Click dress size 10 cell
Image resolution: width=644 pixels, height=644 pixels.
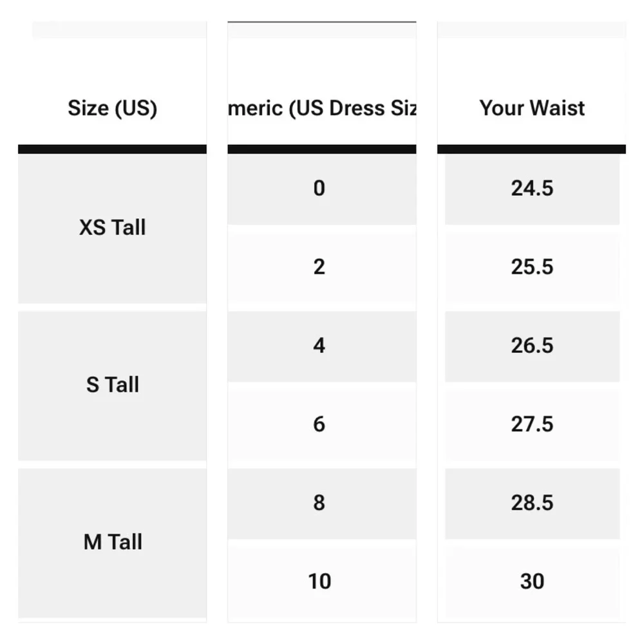tap(319, 582)
